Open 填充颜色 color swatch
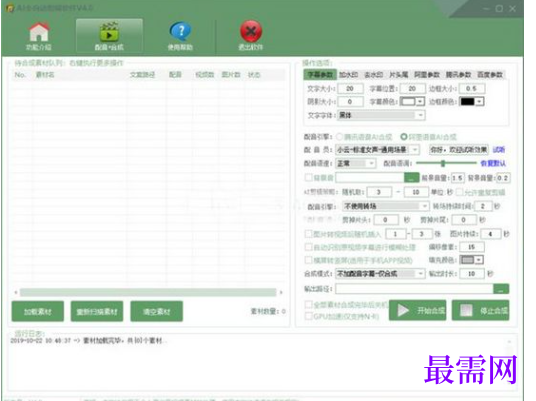Viewport: 536px width, 401px height. tap(471, 260)
